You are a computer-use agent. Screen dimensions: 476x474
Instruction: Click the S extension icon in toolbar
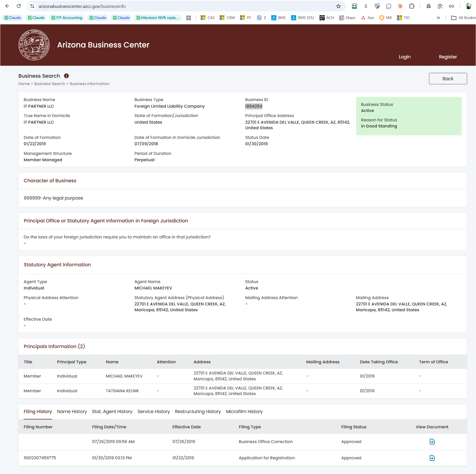click(x=366, y=6)
